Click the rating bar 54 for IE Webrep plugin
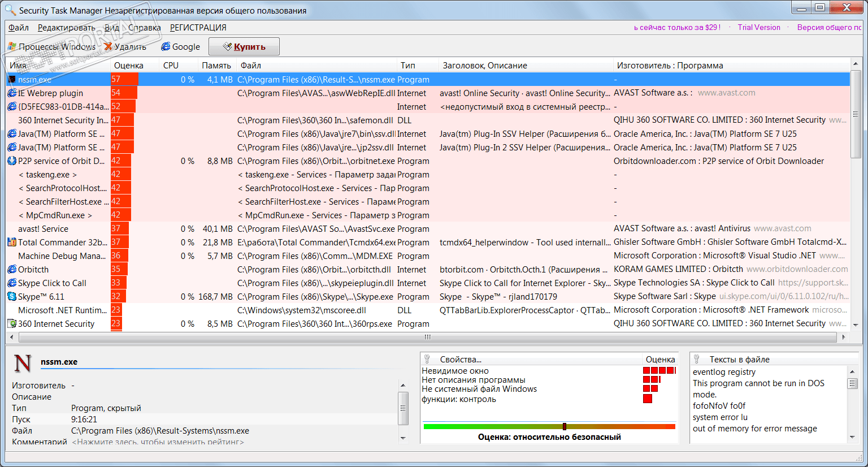The width and height of the screenshot is (868, 467). 124,93
